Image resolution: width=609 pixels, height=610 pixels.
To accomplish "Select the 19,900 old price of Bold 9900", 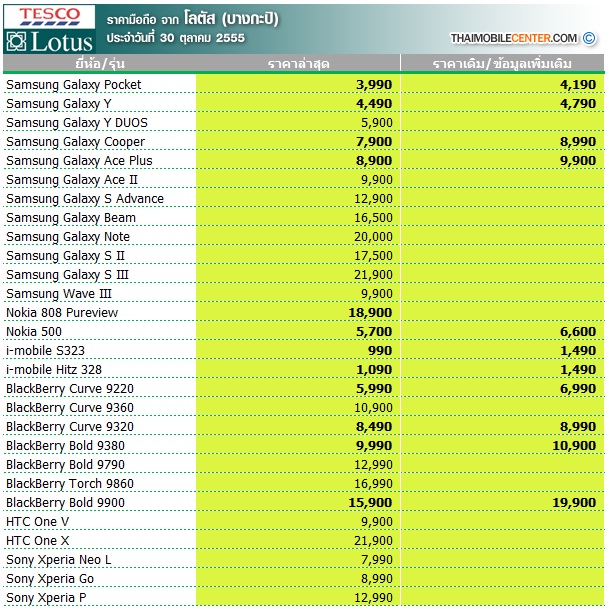I will coord(574,503).
